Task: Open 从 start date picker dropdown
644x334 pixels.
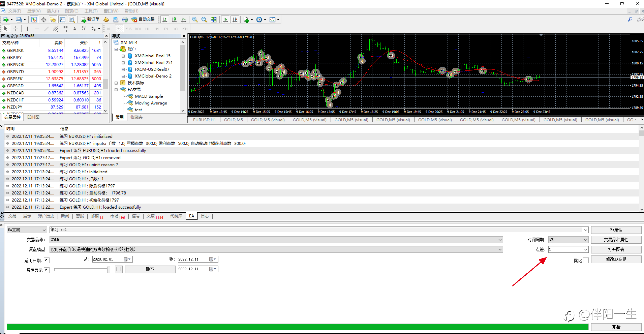Action: (x=127, y=259)
